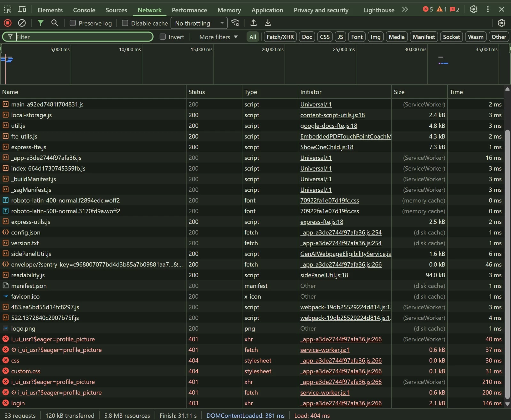
Task: Filter requests by Fetch/XHR
Action: (x=280, y=37)
